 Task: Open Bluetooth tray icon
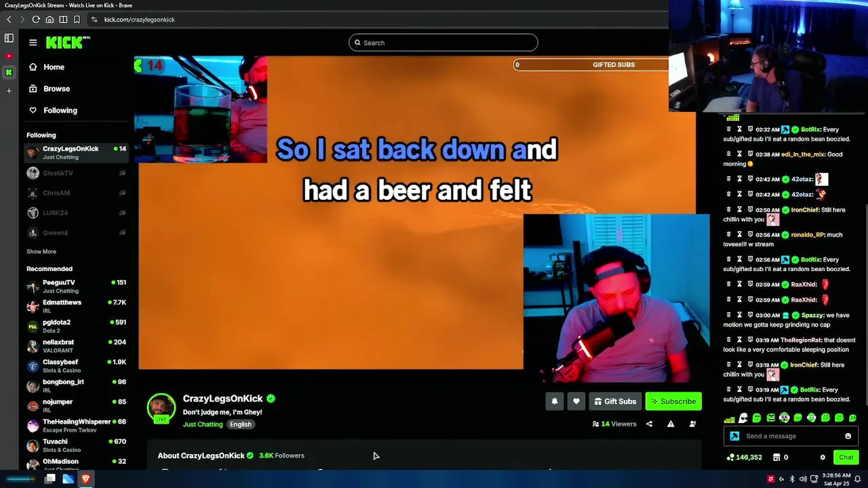click(792, 479)
